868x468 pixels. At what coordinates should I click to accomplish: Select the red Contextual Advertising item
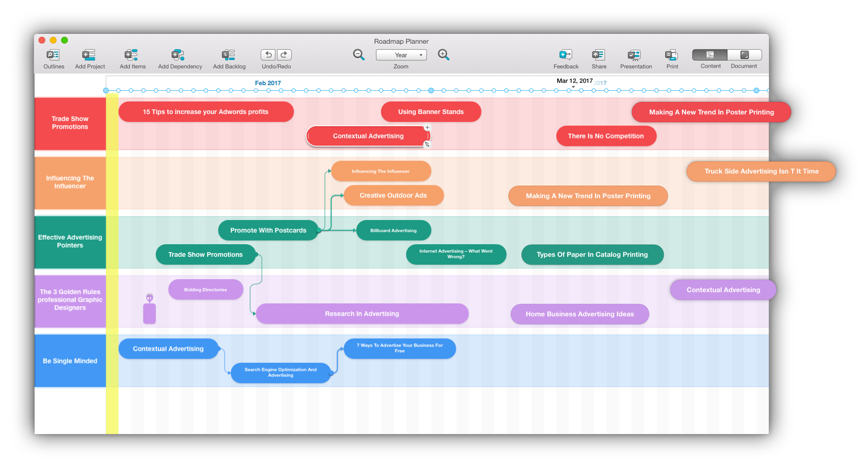pyautogui.click(x=368, y=136)
